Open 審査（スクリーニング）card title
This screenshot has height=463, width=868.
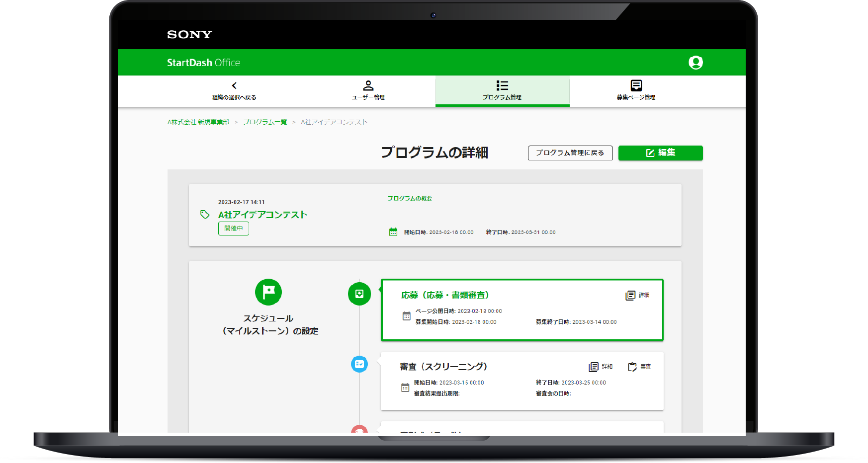443,367
